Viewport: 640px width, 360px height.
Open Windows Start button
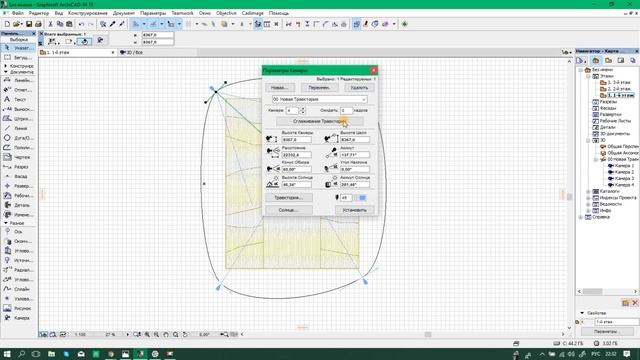tap(7, 354)
